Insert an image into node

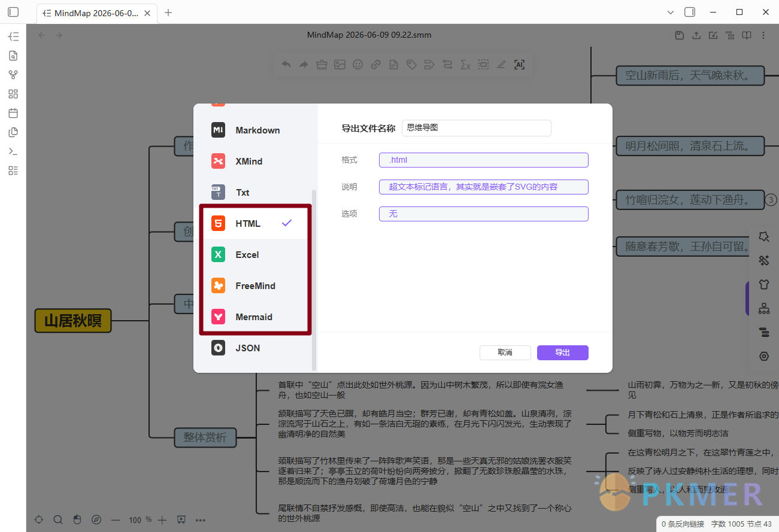340,65
